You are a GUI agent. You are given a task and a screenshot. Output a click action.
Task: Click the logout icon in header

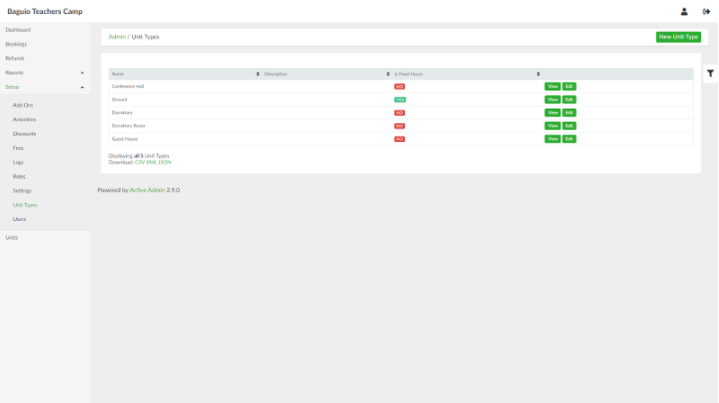pyautogui.click(x=706, y=11)
